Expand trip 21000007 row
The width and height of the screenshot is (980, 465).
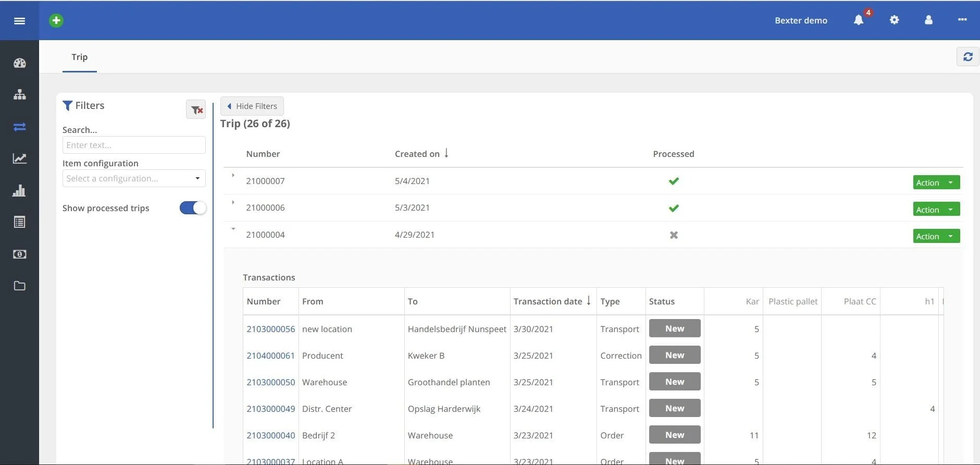(x=233, y=176)
